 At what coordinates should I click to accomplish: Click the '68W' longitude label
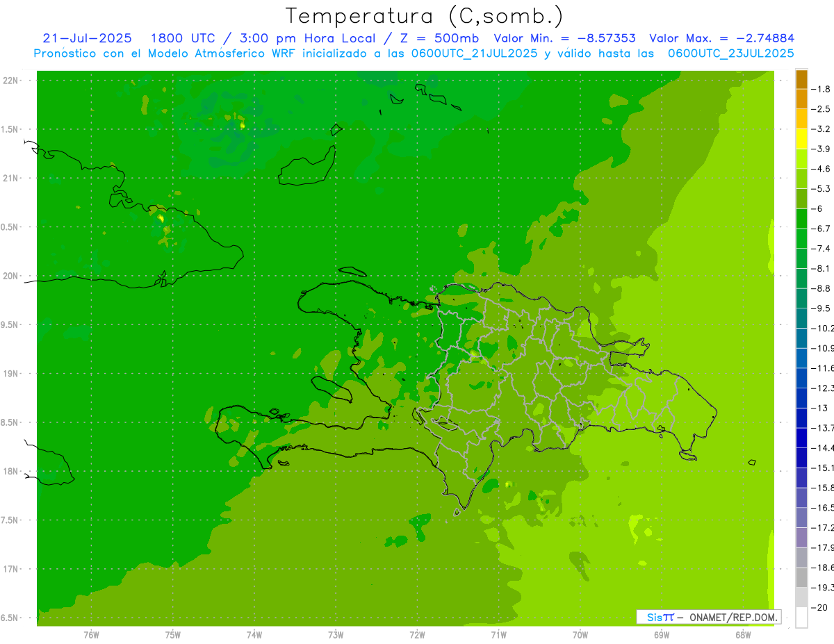(x=743, y=635)
